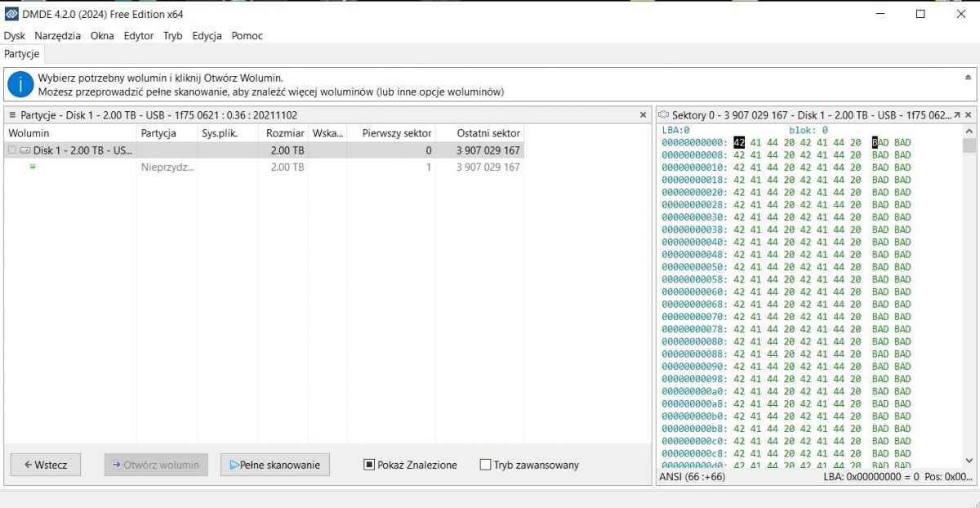The width and height of the screenshot is (980, 508).
Task: Open the Pomoc menu
Action: click(x=247, y=36)
